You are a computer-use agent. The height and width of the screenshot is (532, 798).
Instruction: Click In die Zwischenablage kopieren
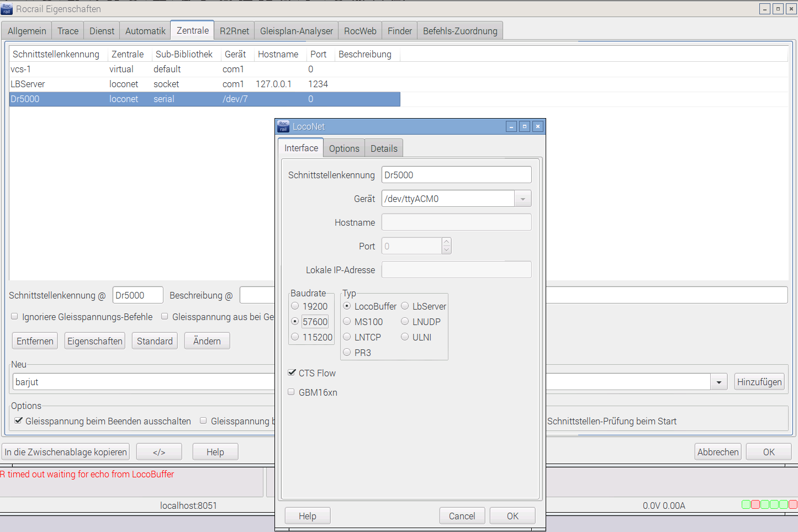[x=66, y=452]
